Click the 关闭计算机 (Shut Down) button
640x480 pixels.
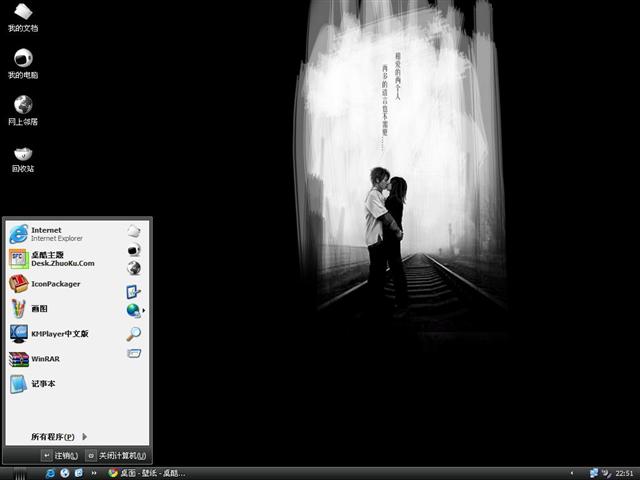click(x=115, y=455)
